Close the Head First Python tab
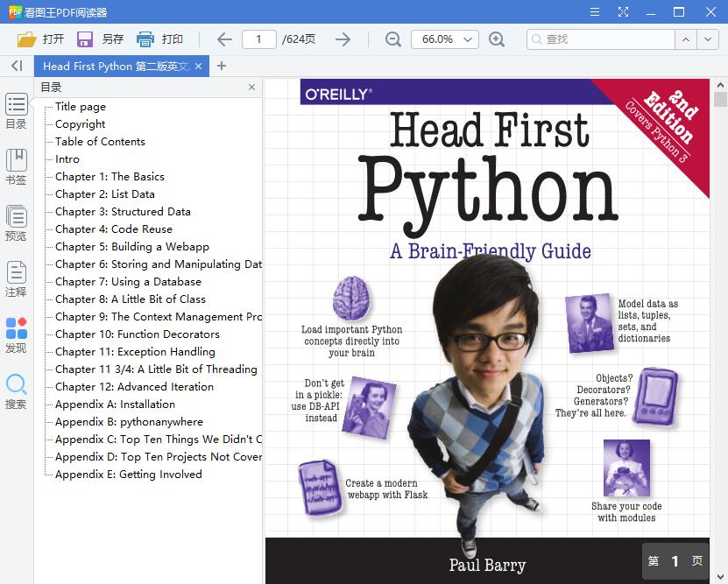Image resolution: width=728 pixels, height=584 pixels. [x=199, y=67]
